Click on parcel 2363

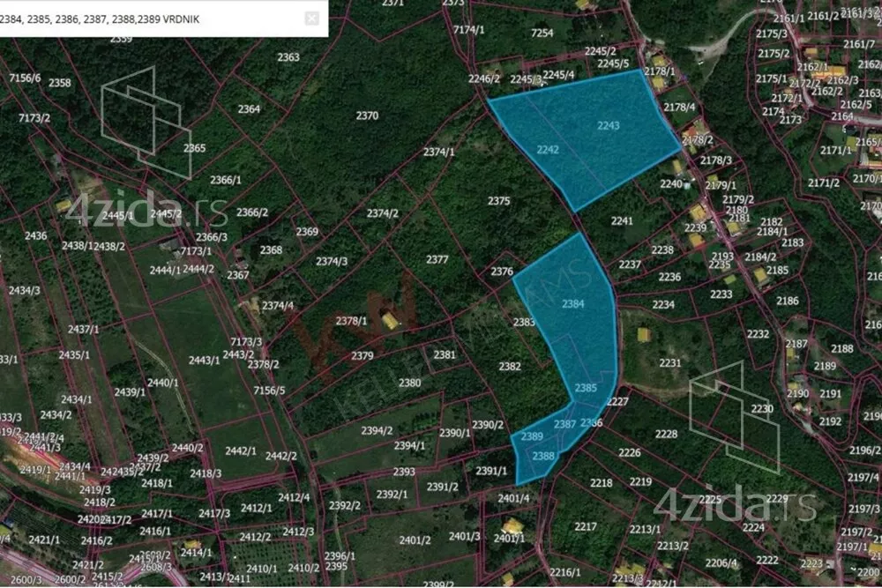(x=288, y=57)
